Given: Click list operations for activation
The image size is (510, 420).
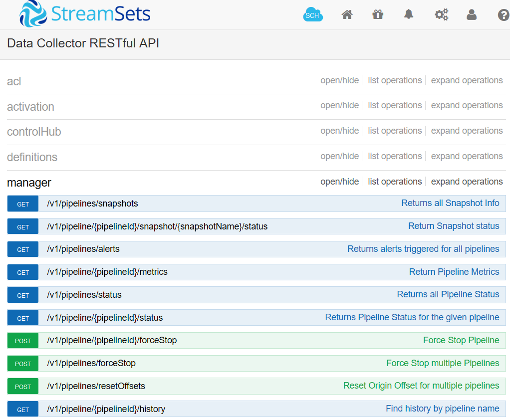Looking at the screenshot, I should pyautogui.click(x=395, y=105).
